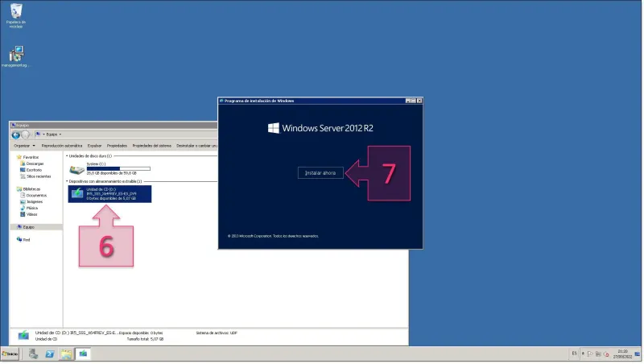Image resolution: width=644 pixels, height=364 pixels.
Task: Collapse the Unidades de disco duro group
Action: point(67,155)
